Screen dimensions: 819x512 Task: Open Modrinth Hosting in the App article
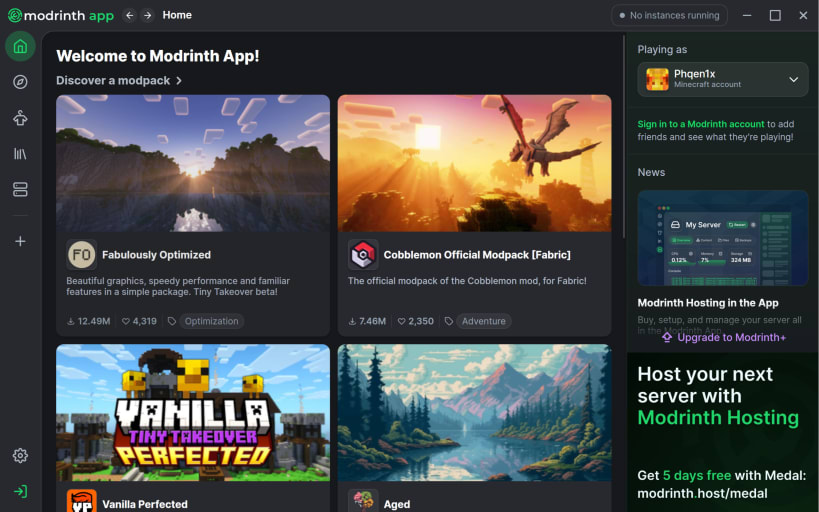(708, 303)
